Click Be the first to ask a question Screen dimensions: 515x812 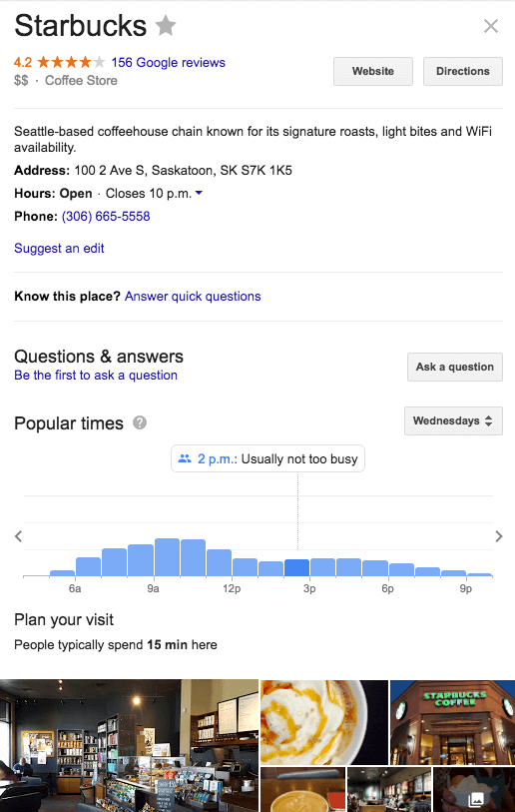coord(96,375)
